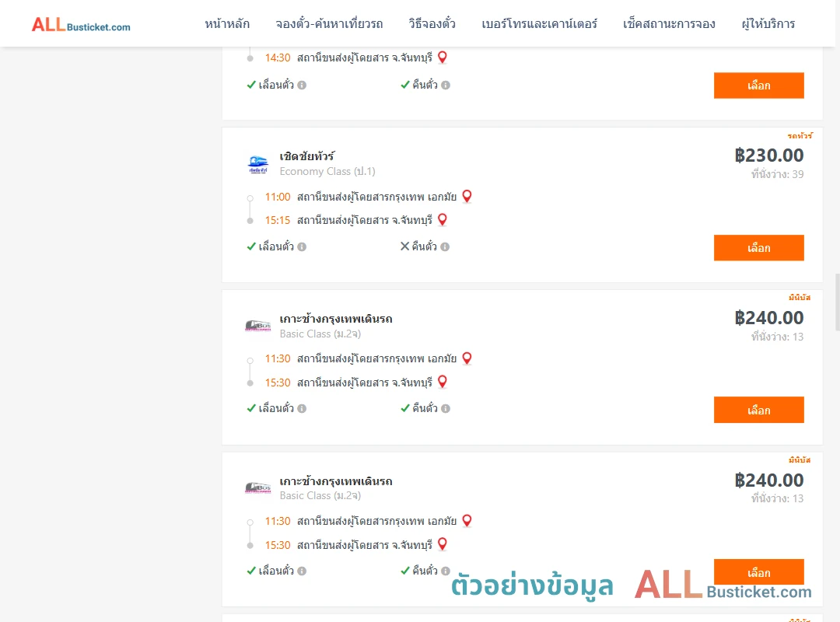The image size is (840, 622).
Task: Open map pin for the 15:15 Chanthaburi arrival
Action: [x=443, y=220]
